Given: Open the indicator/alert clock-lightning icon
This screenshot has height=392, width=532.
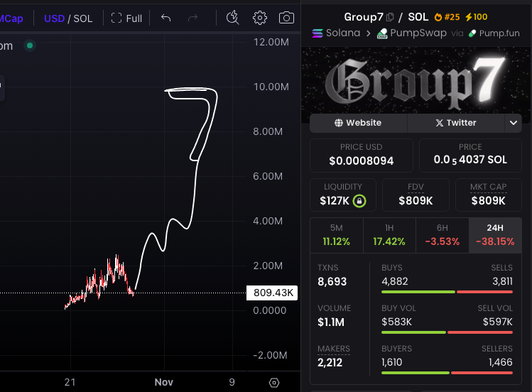Looking at the screenshot, I should tap(233, 18).
